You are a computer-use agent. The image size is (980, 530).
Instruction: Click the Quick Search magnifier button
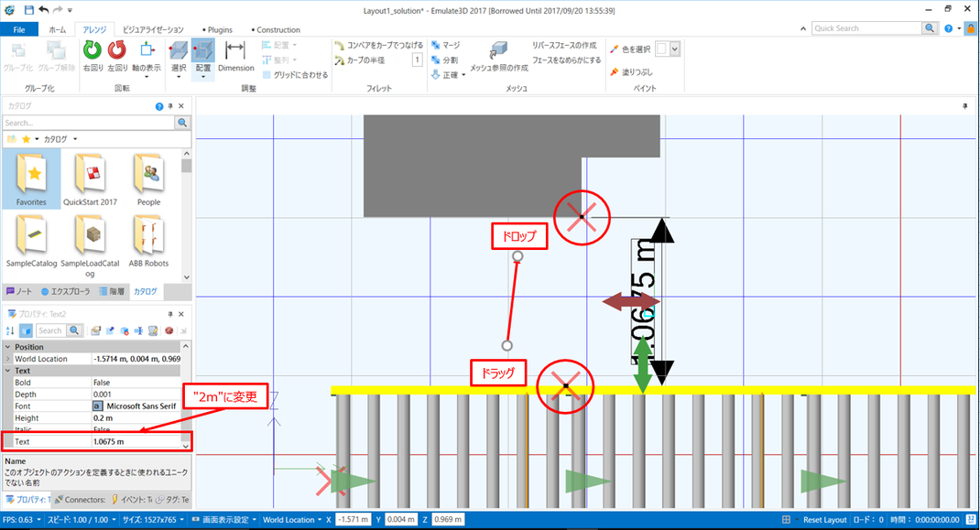coord(930,28)
